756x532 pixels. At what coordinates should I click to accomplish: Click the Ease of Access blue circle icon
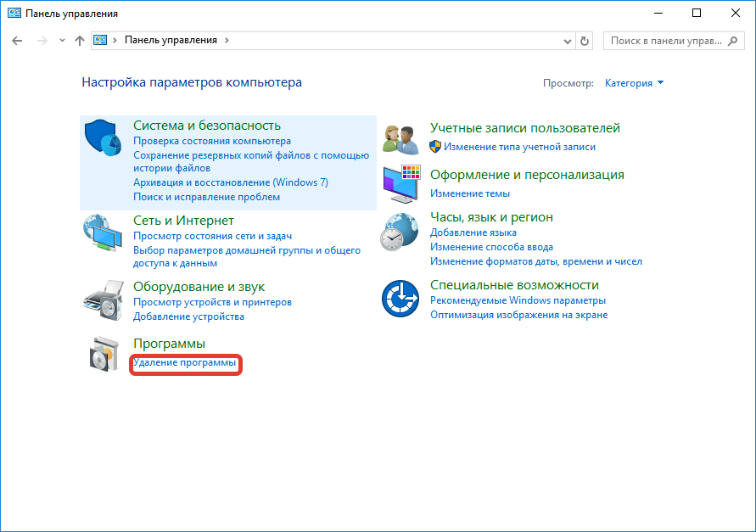click(400, 299)
